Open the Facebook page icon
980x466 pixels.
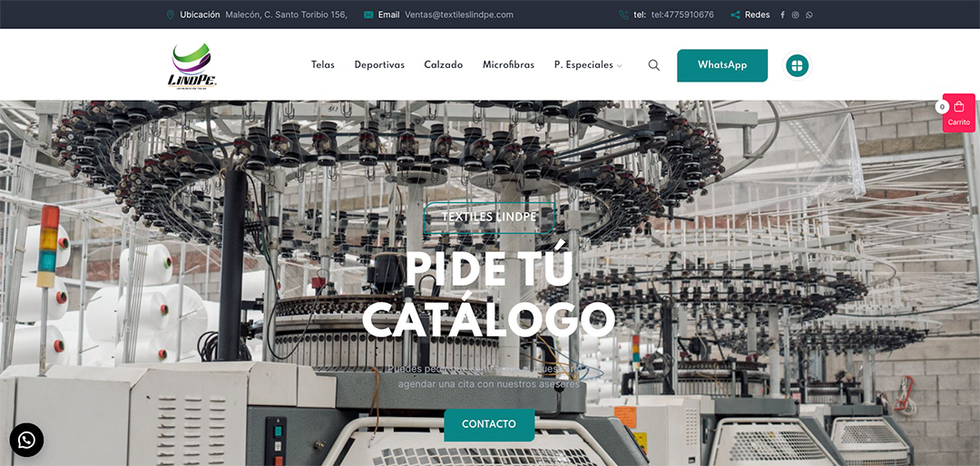tap(782, 15)
